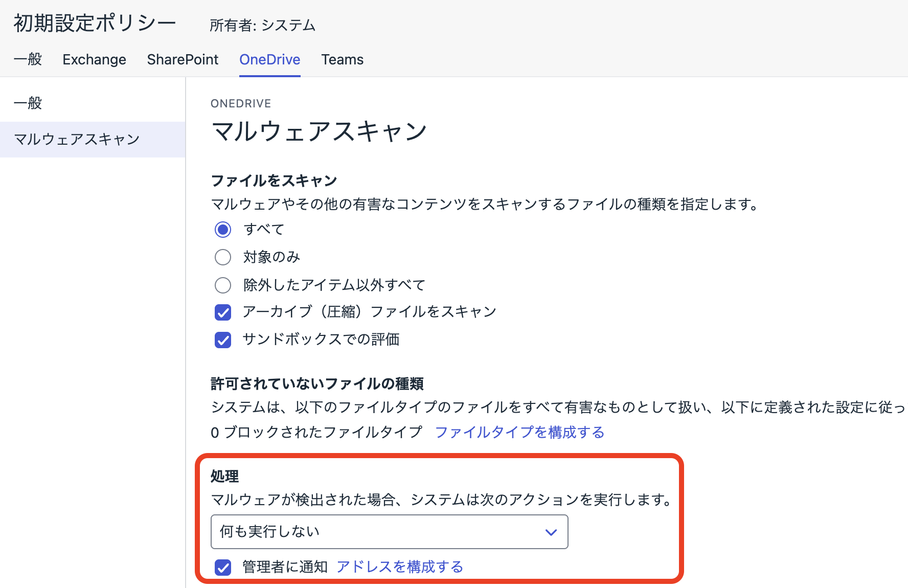Toggle サンドボックスでの評価 checkbox
Screen dimensions: 908x588
(223, 340)
